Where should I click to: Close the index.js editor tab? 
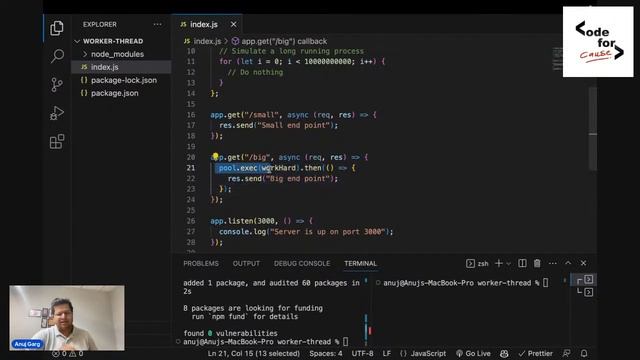pyautogui.click(x=233, y=24)
